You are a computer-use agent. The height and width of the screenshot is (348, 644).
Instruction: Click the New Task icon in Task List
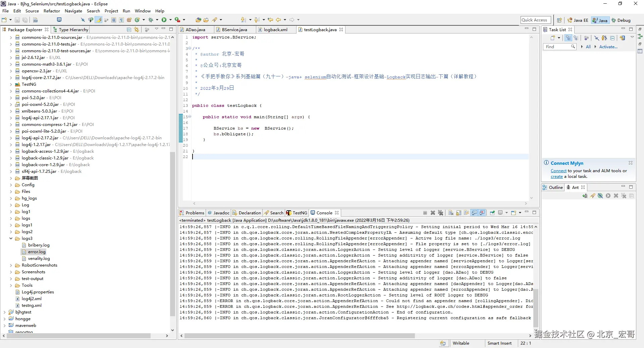coord(553,38)
